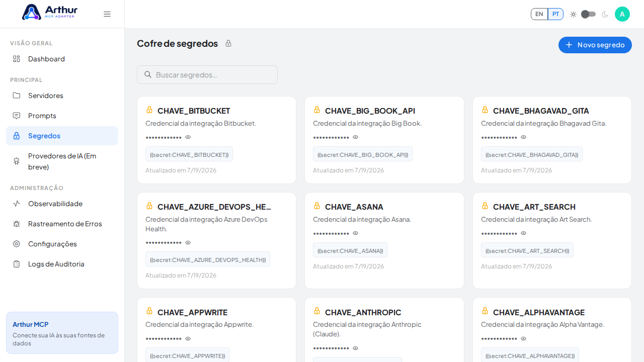This screenshot has width=644, height=362.
Task: Click the Servidores folder icon
Action: (17, 96)
